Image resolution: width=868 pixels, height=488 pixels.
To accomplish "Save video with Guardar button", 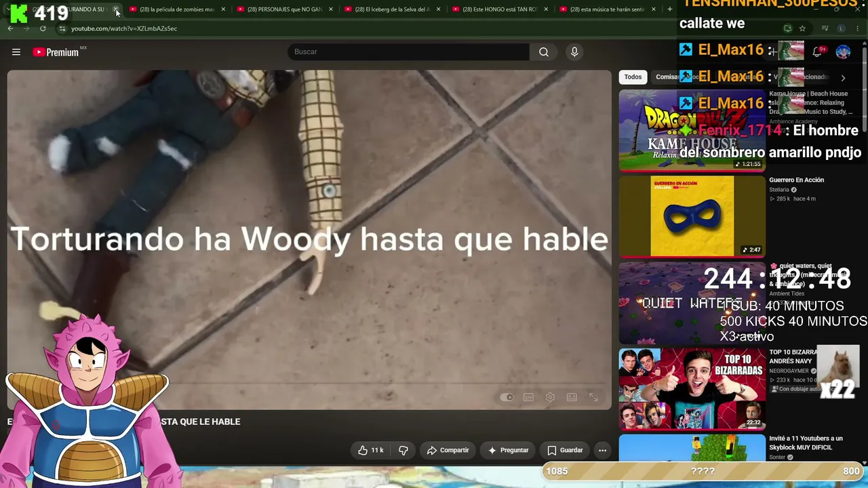I will tap(565, 450).
